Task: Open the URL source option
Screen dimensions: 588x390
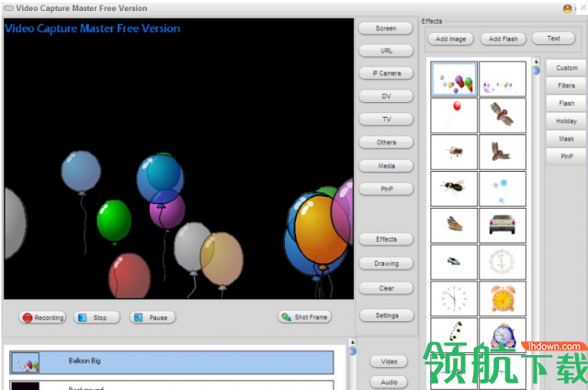Action: point(386,51)
